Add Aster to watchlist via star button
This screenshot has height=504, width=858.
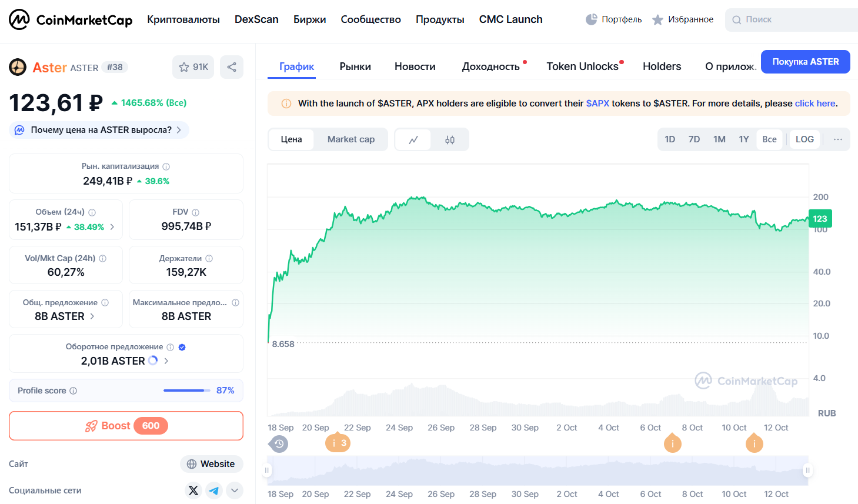point(193,67)
